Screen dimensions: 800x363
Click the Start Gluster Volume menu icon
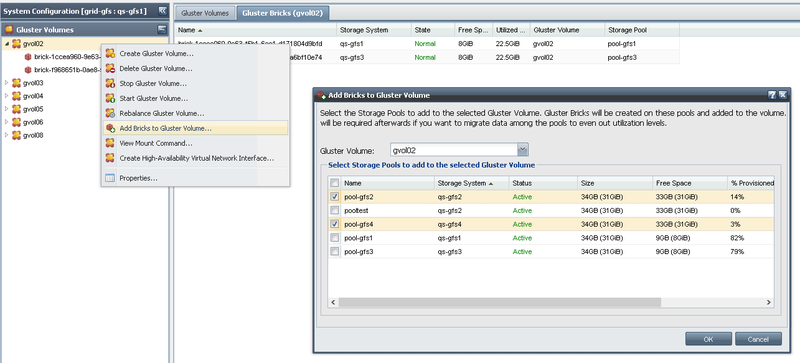click(110, 98)
